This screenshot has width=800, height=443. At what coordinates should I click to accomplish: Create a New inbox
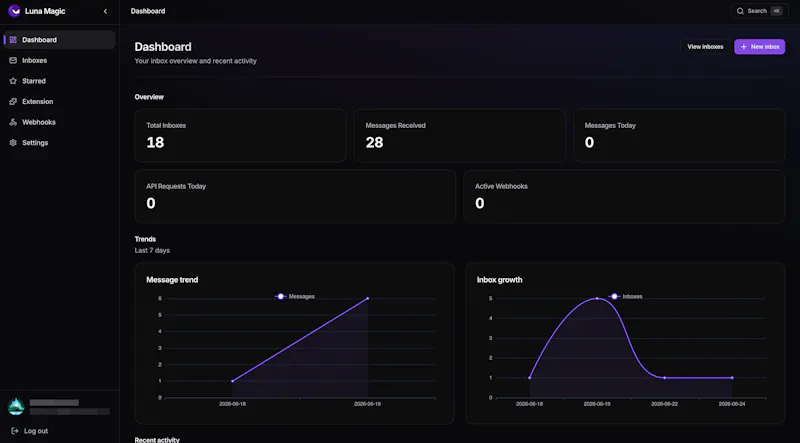click(759, 46)
